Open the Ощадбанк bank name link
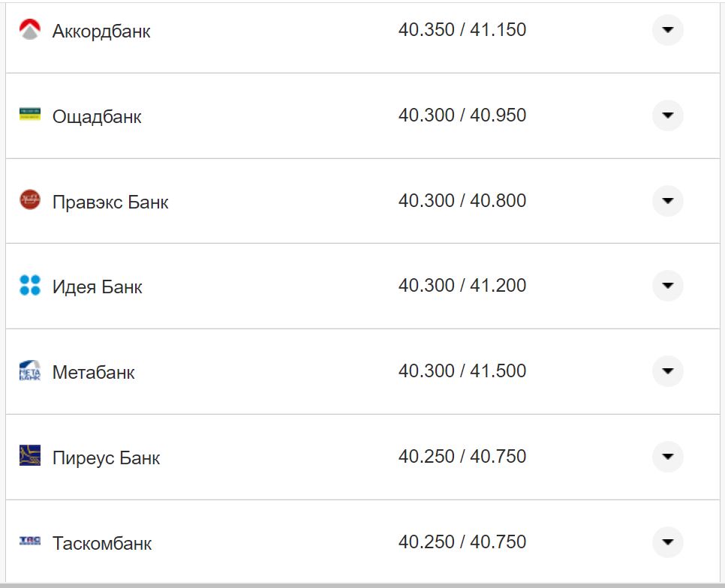Screen dimensions: 725x588 97,117
